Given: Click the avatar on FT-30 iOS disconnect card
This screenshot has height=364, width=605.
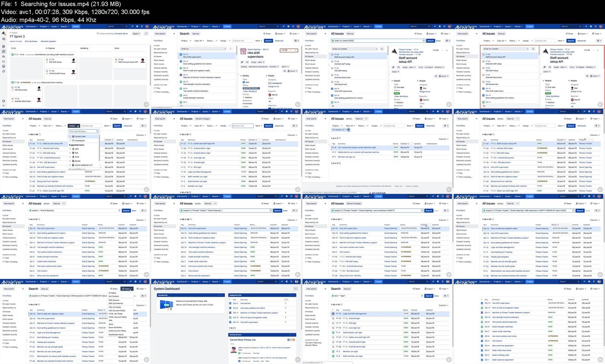Looking at the screenshot, I should [39, 88].
